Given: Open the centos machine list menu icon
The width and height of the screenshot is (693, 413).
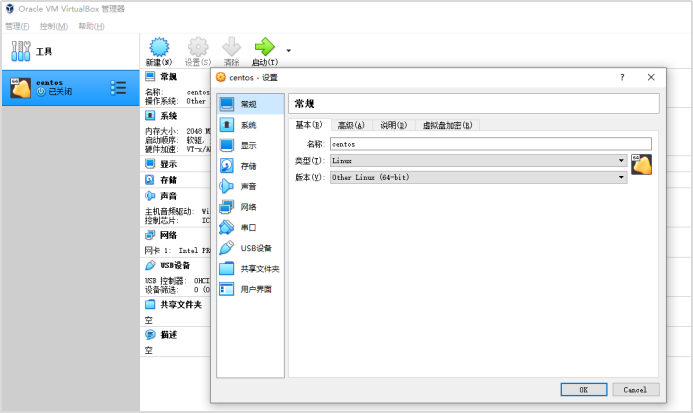Looking at the screenshot, I should point(118,88).
